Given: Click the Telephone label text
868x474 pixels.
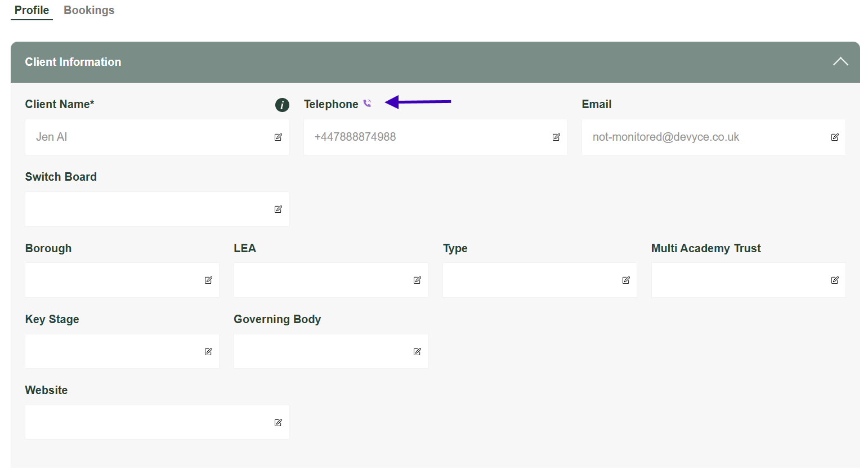Looking at the screenshot, I should (x=331, y=104).
